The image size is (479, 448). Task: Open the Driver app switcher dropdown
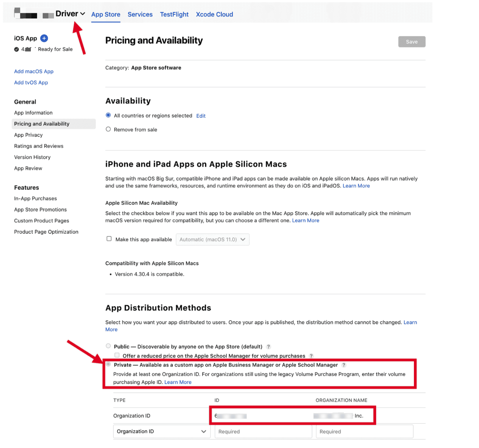point(70,14)
